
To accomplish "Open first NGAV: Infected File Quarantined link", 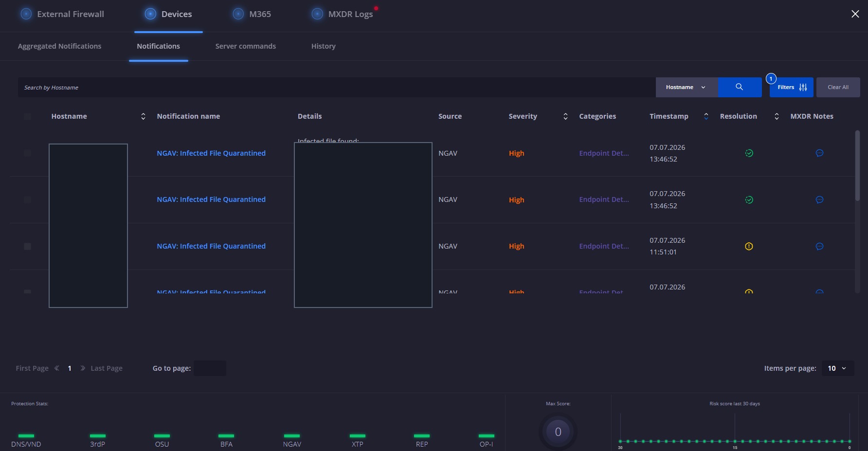I will click(211, 153).
